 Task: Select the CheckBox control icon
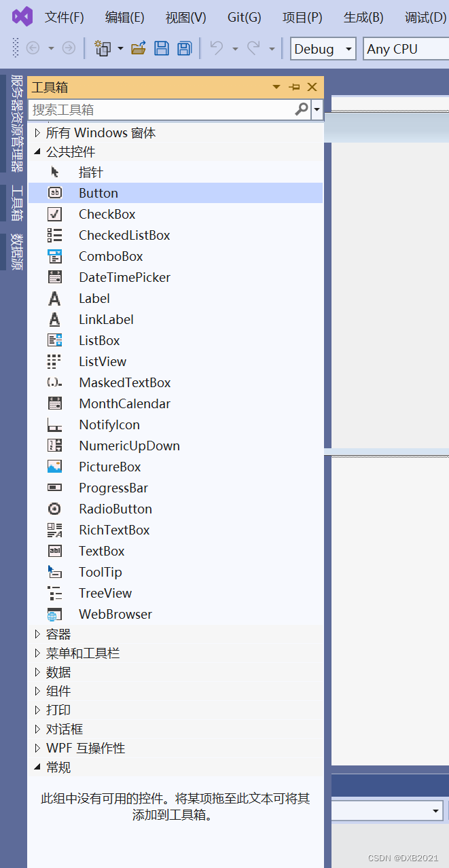[x=55, y=214]
